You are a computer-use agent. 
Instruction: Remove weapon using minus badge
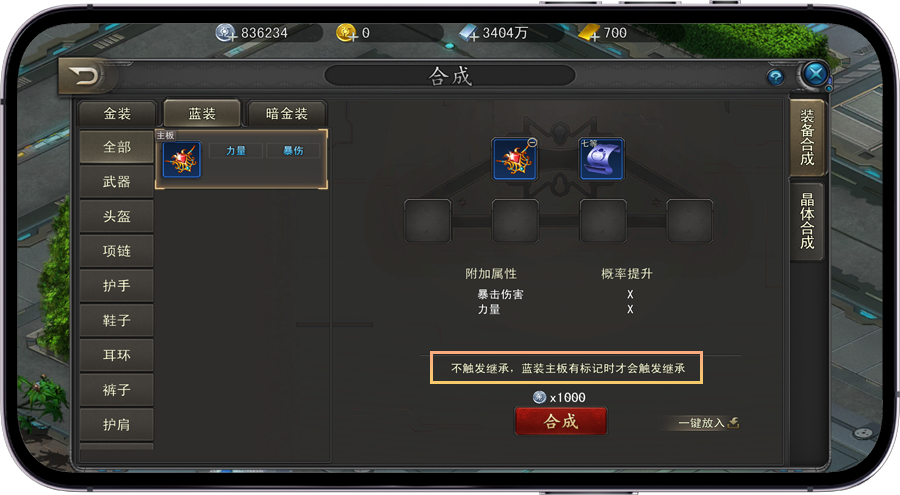click(x=532, y=143)
